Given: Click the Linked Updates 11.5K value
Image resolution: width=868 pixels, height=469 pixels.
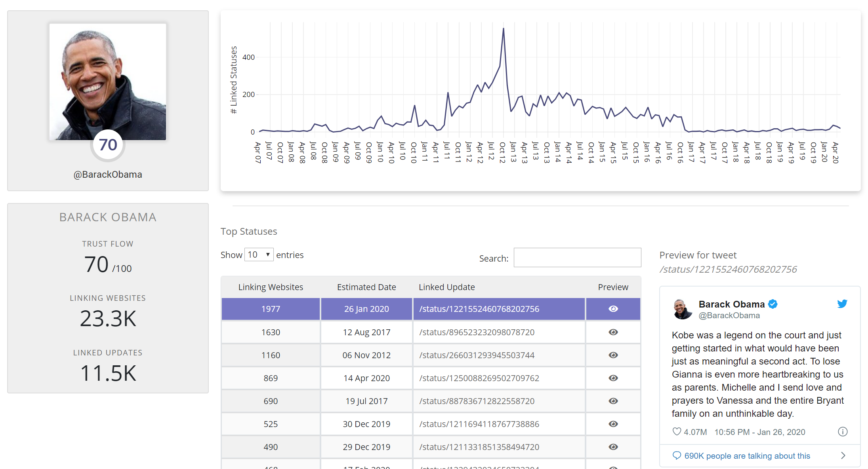Looking at the screenshot, I should [x=108, y=373].
